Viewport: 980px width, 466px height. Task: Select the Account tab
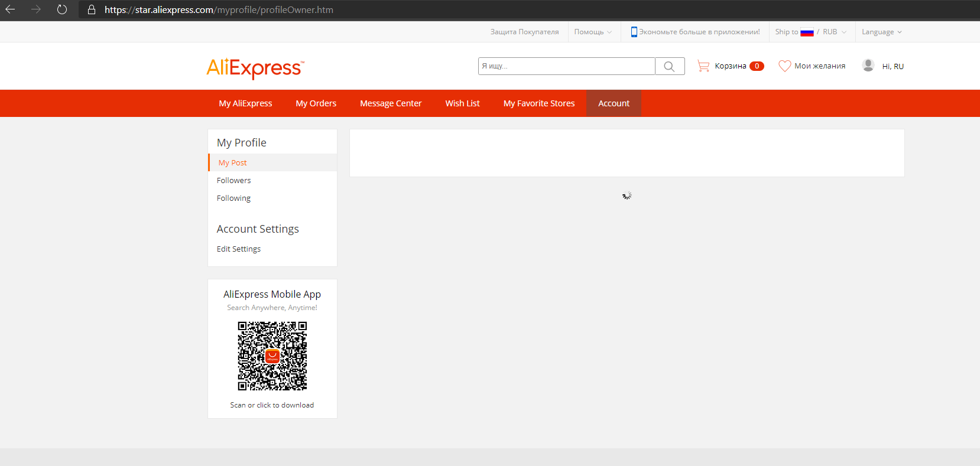(x=614, y=103)
